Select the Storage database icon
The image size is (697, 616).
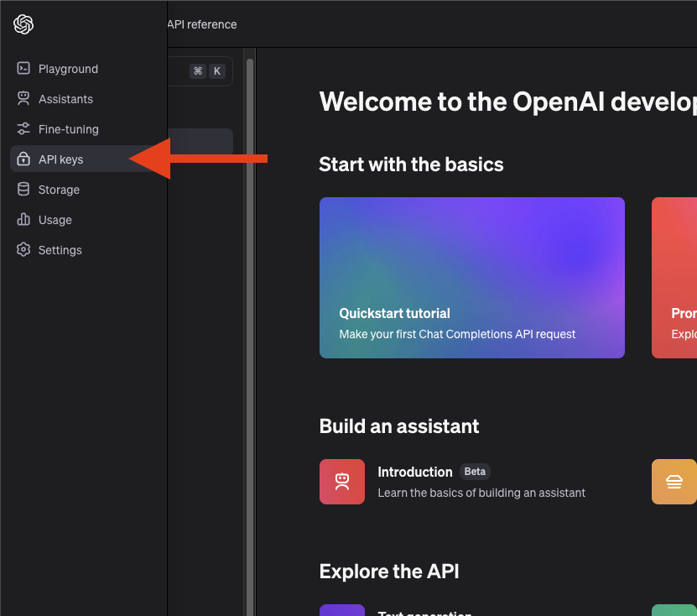click(x=23, y=190)
